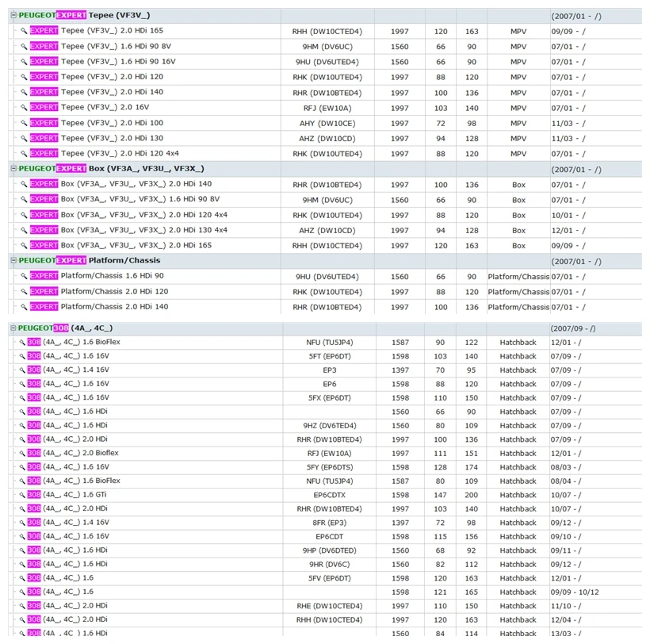Image resolution: width=650 pixels, height=644 pixels.
Task: Click the EP6 engine cell in 88 kW row
Action: tap(330, 384)
